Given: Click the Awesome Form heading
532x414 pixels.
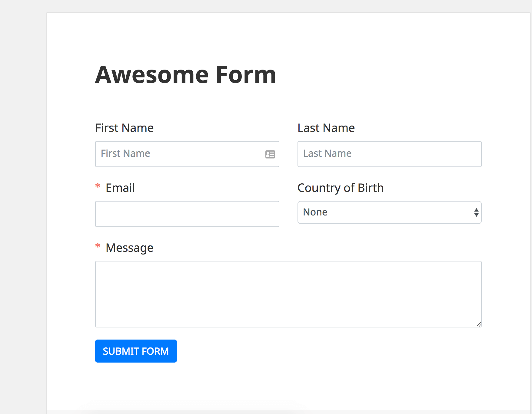Looking at the screenshot, I should click(185, 75).
